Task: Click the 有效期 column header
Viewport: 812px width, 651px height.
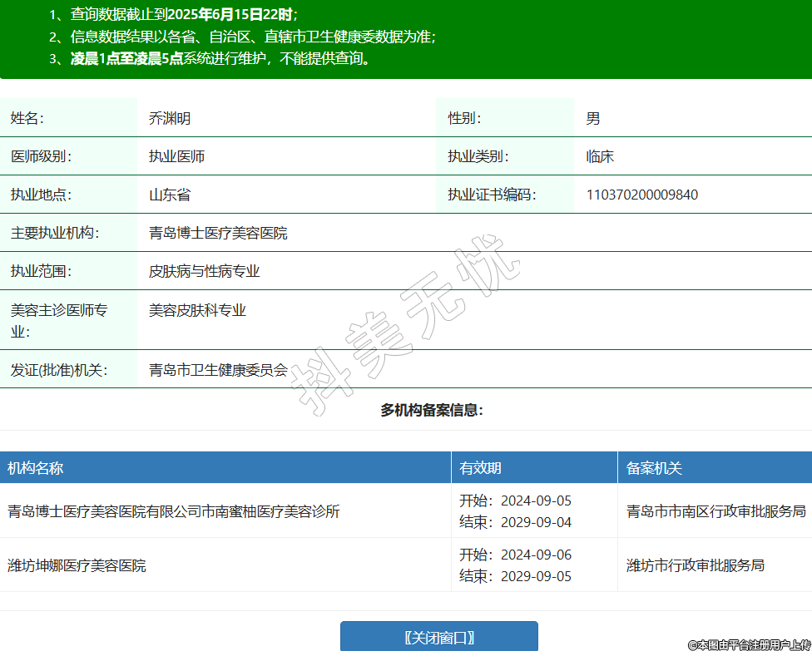Action: pos(480,468)
